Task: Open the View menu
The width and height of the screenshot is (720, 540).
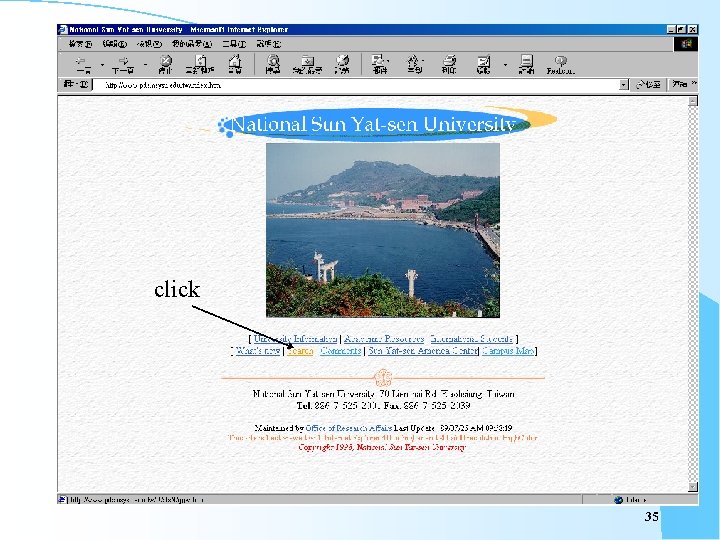Action: 149,44
